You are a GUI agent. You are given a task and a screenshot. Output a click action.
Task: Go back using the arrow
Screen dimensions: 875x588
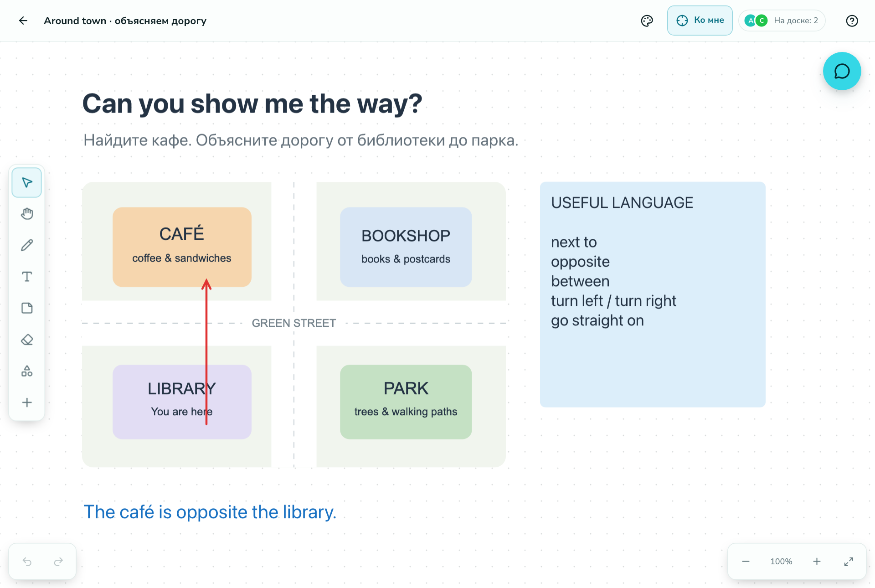click(23, 21)
